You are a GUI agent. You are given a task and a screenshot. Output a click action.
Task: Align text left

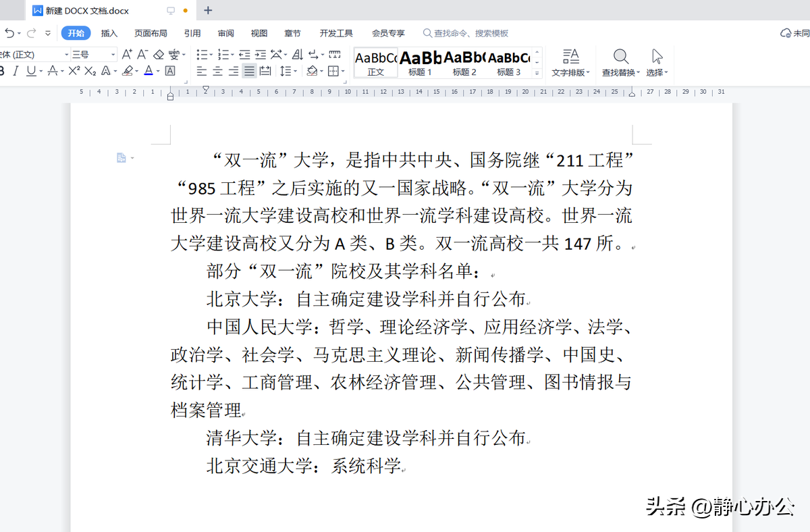coord(201,71)
